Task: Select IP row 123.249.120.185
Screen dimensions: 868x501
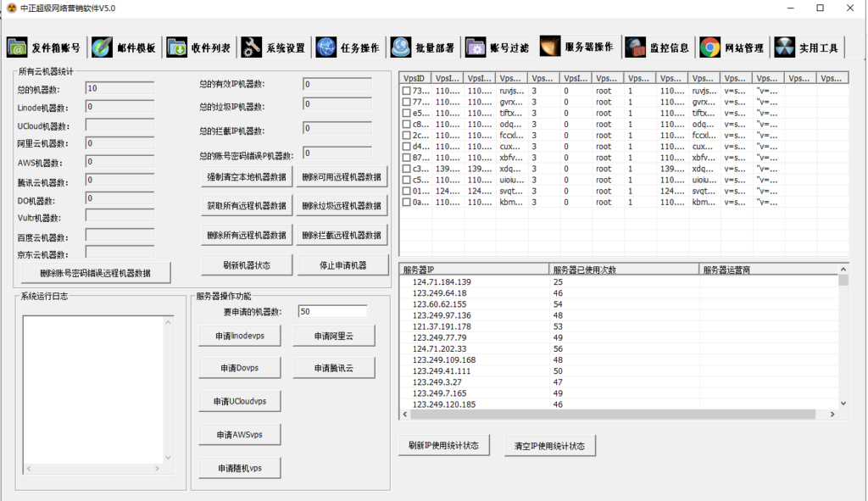Action: coord(619,404)
